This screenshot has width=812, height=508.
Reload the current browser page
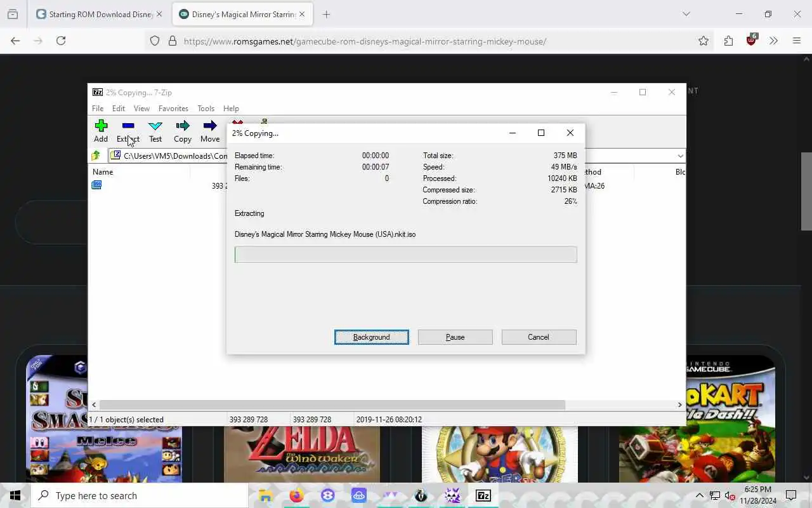coord(61,41)
